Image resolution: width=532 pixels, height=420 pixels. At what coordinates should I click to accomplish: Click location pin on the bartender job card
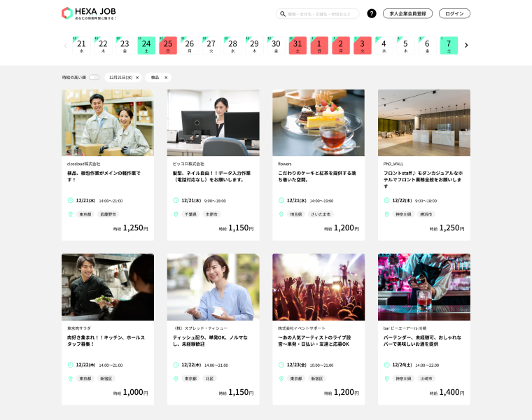pyautogui.click(x=386, y=379)
